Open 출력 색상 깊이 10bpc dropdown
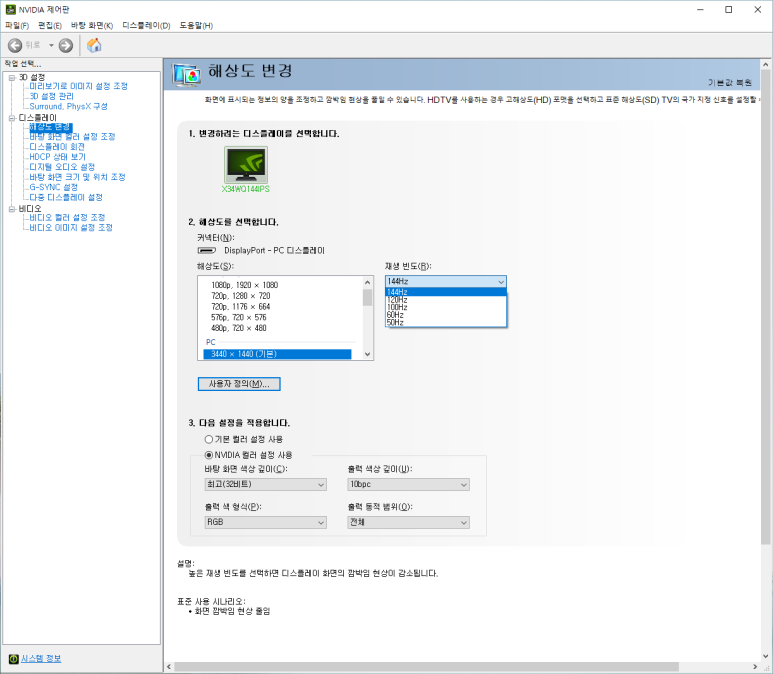 408,485
